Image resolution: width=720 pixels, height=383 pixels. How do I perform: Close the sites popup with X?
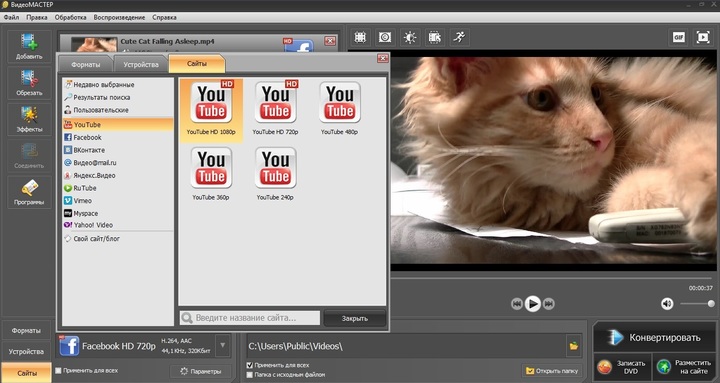(x=382, y=58)
